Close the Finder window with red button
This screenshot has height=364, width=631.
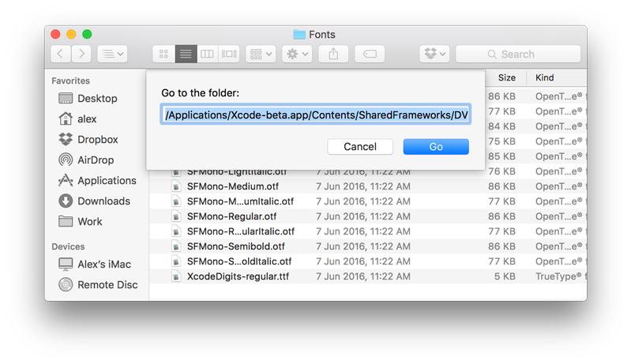55,34
